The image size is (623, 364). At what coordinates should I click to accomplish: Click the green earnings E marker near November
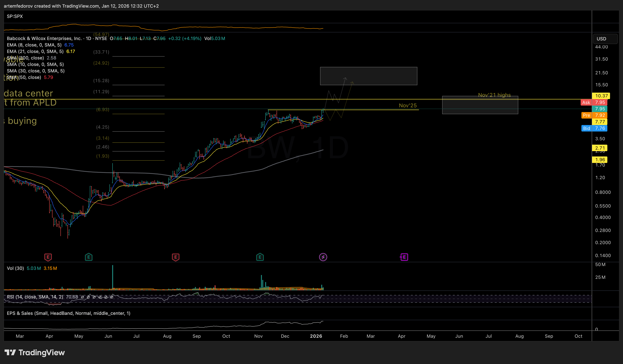coord(260,257)
